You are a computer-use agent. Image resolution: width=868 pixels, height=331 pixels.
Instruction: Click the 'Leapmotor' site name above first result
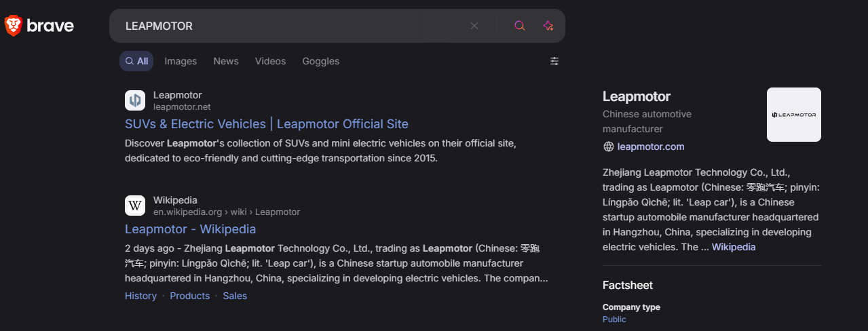(177, 95)
